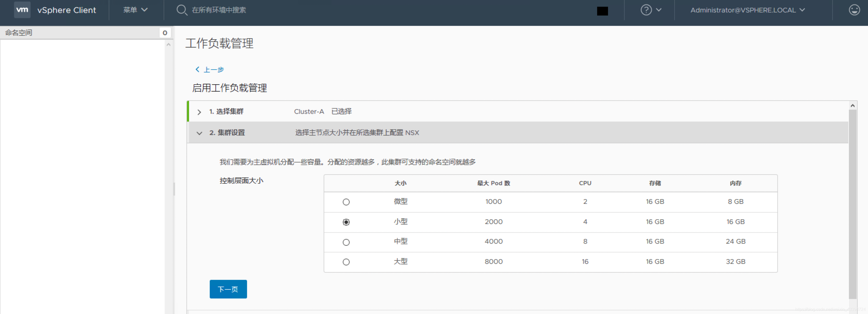Viewport: 868px width, 314px height.
Task: Click the 8 GB memory cell
Action: [736, 201]
